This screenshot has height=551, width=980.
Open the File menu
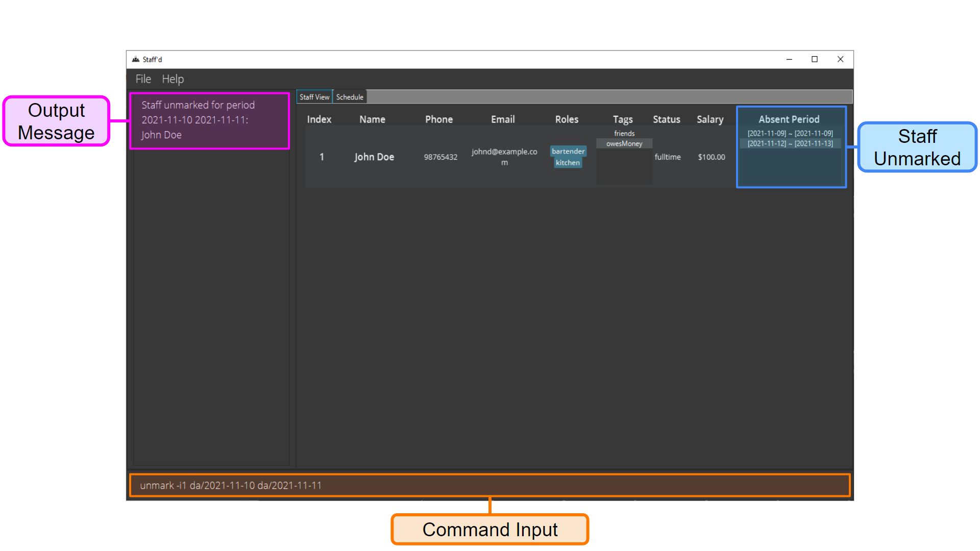[x=143, y=79]
